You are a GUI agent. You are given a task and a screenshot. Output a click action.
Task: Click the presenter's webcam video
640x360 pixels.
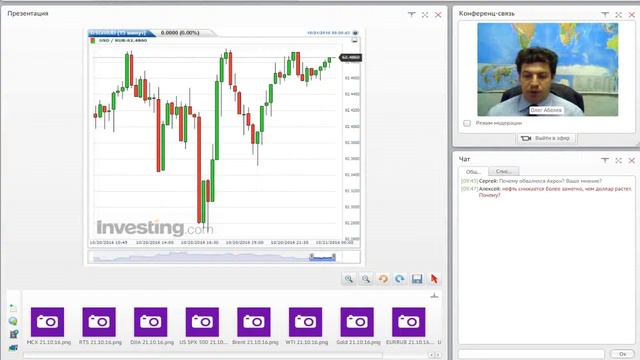pyautogui.click(x=548, y=69)
